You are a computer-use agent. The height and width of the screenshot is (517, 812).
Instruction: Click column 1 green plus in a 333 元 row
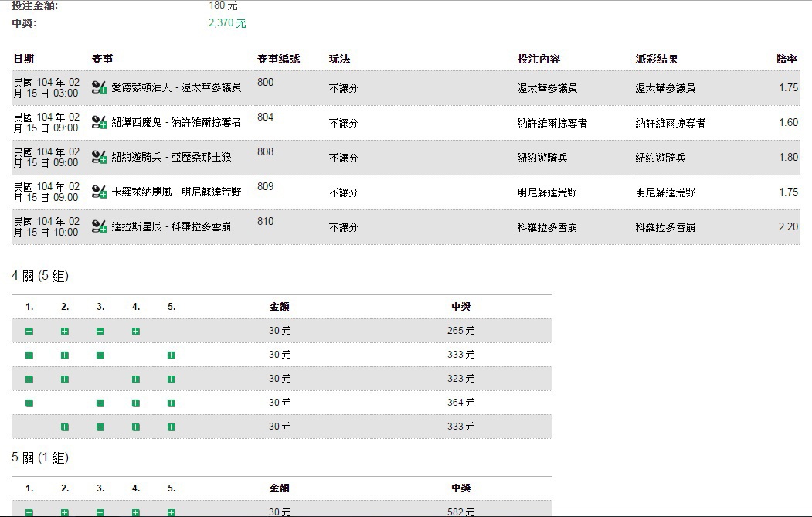coord(29,355)
